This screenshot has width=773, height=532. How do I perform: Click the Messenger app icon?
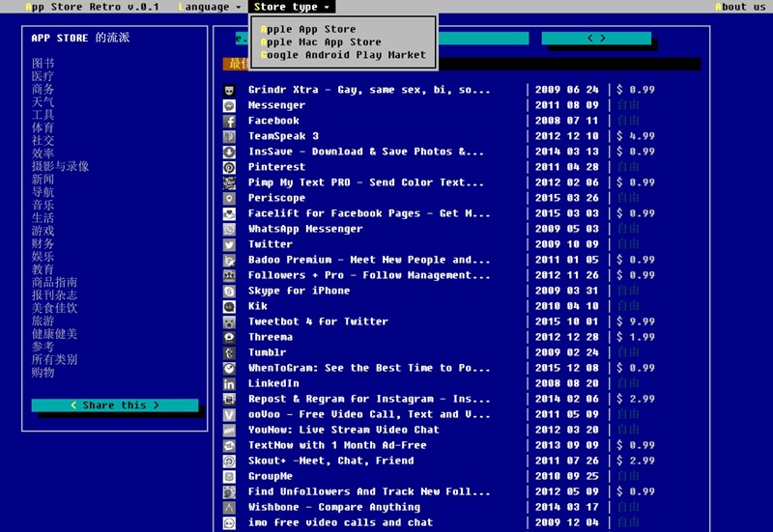229,105
